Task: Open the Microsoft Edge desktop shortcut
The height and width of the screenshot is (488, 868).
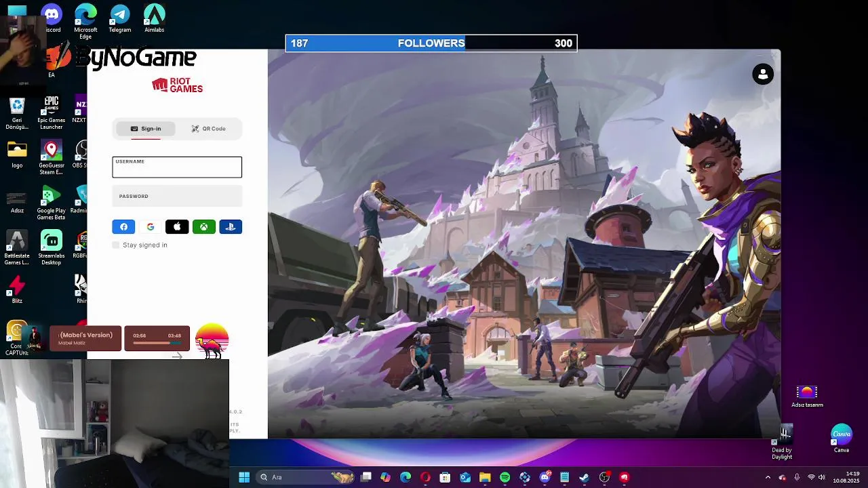Action: [x=85, y=21]
